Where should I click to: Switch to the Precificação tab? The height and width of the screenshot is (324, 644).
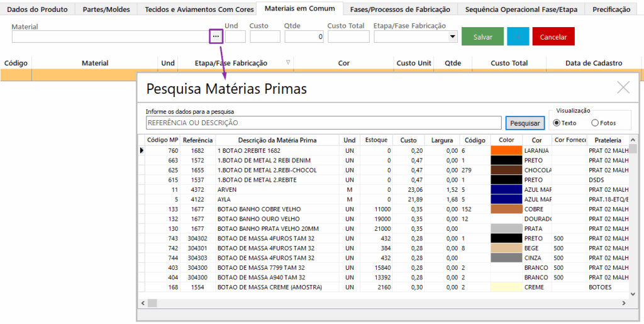point(611,9)
